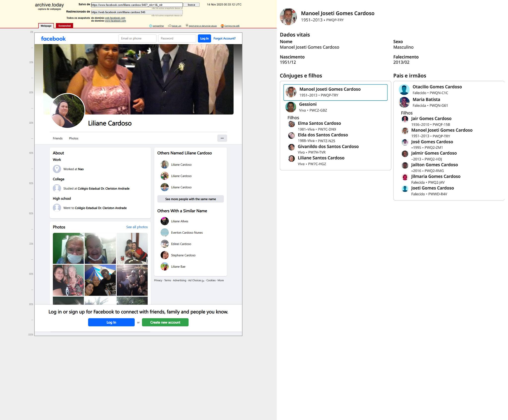Click Otacilio Gomes Cardoso's silhouette avatar
Screen dimensions: 508x420
(x=404, y=90)
